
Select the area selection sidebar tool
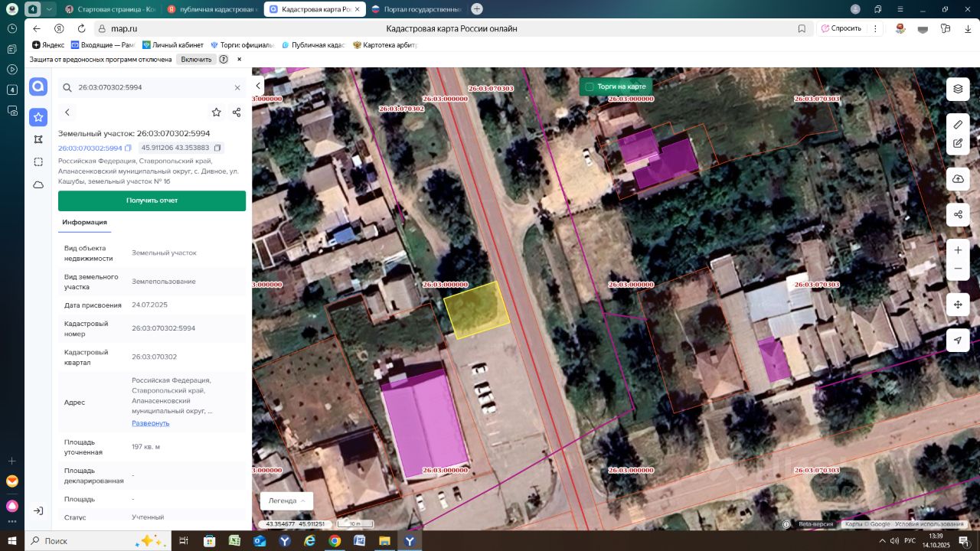38,162
